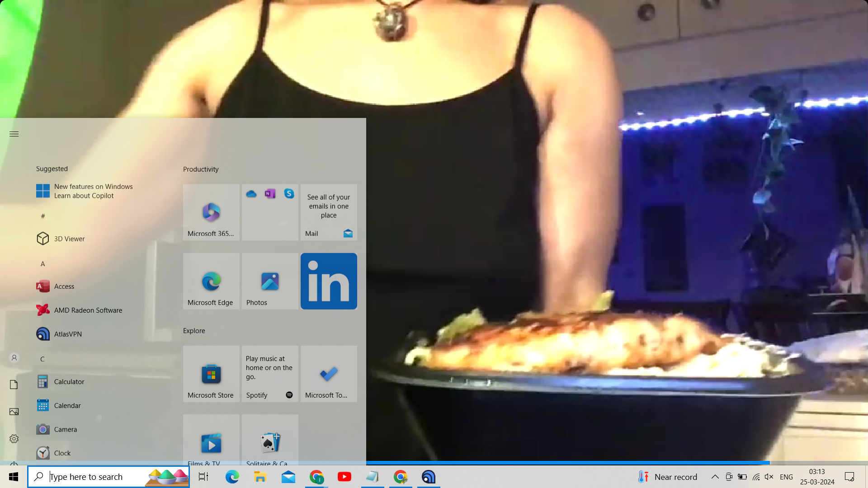Open the Films & TV tile
The width and height of the screenshot is (868, 488).
point(211,440)
